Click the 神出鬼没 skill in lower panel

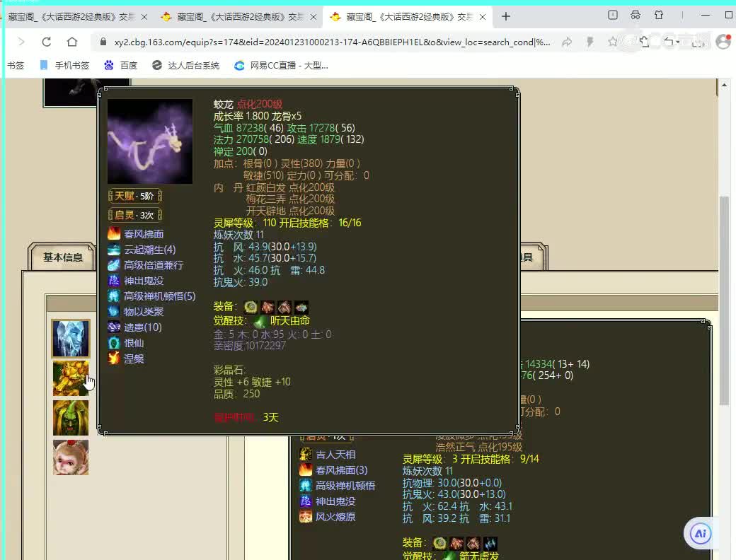tap(335, 501)
